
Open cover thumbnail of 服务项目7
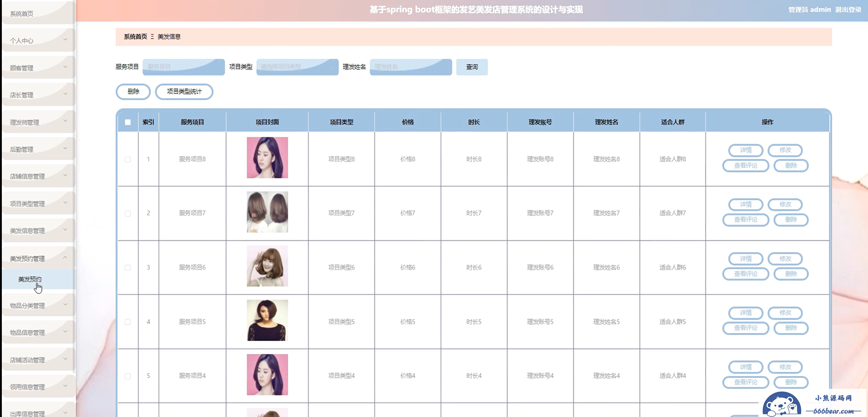click(x=267, y=212)
